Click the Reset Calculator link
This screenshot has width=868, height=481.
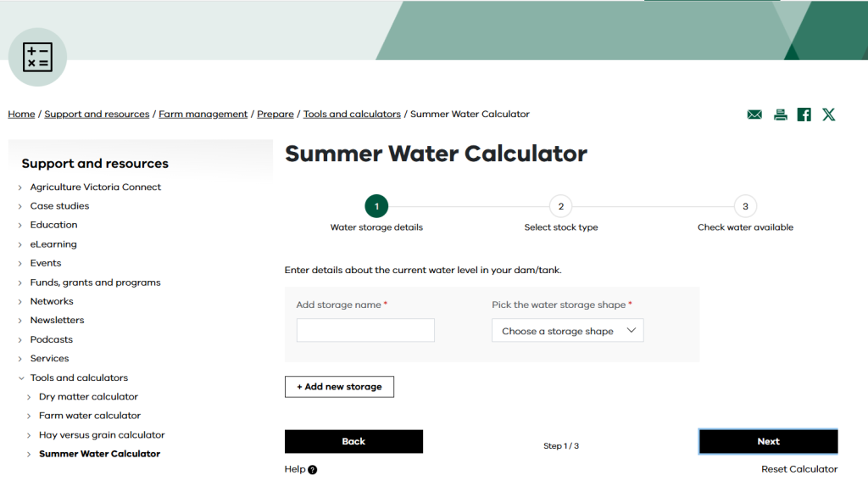coord(799,469)
